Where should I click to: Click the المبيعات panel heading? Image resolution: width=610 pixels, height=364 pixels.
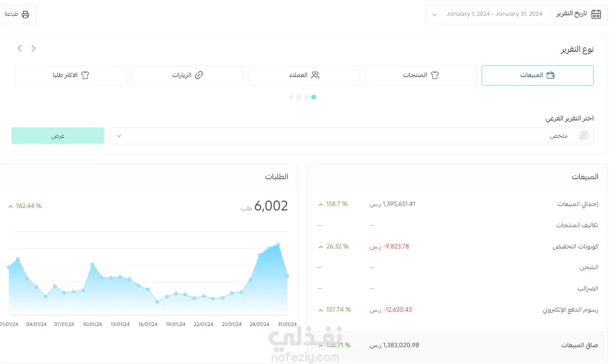585,177
